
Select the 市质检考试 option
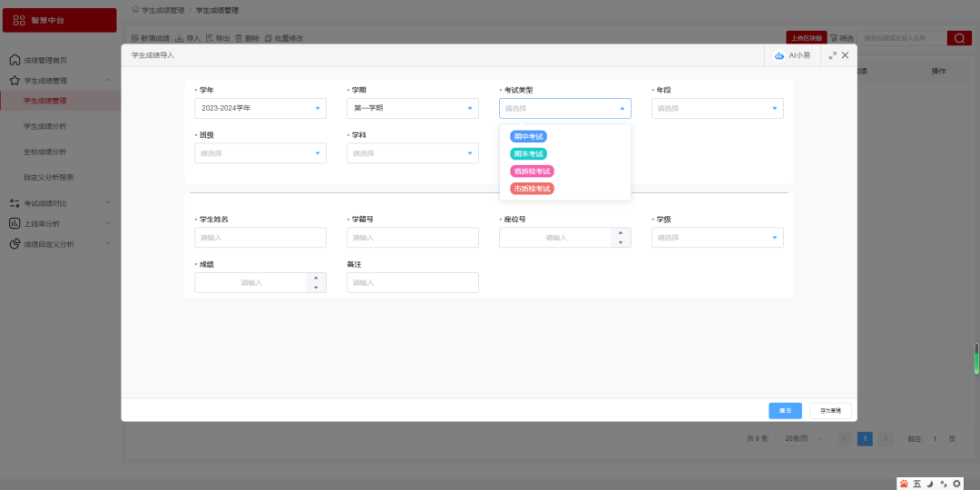click(x=532, y=189)
